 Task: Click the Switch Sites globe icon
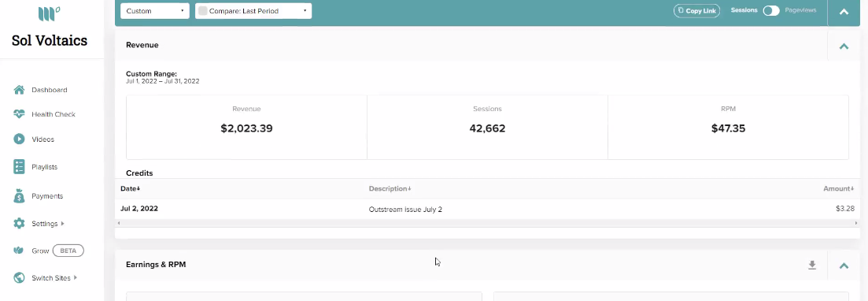20,277
